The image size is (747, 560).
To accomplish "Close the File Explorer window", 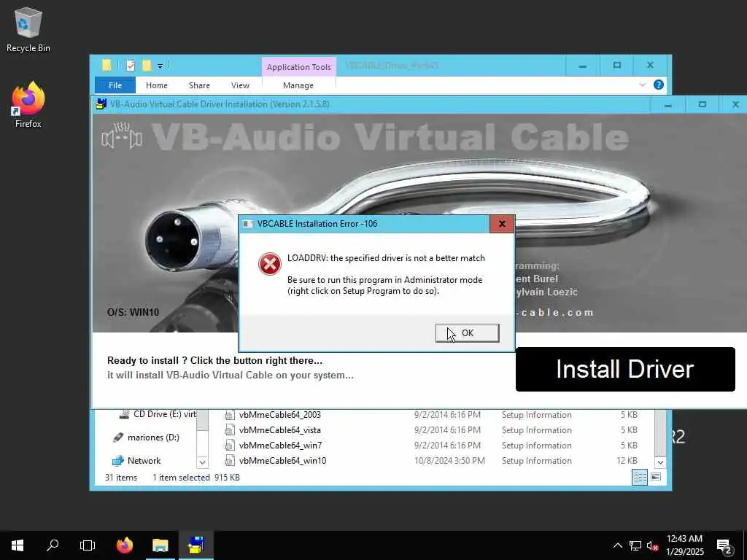I will tap(650, 66).
